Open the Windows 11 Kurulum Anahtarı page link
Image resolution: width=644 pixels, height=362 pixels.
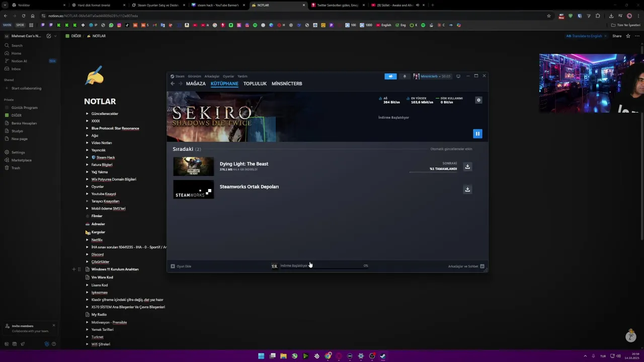tap(115, 269)
